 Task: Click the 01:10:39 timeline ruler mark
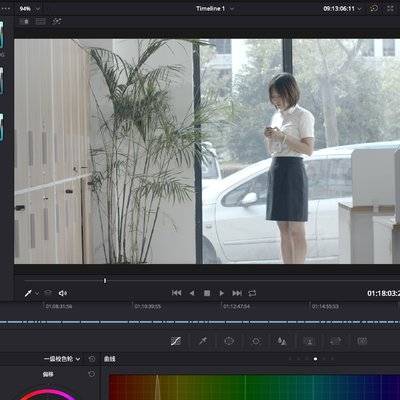point(148,306)
